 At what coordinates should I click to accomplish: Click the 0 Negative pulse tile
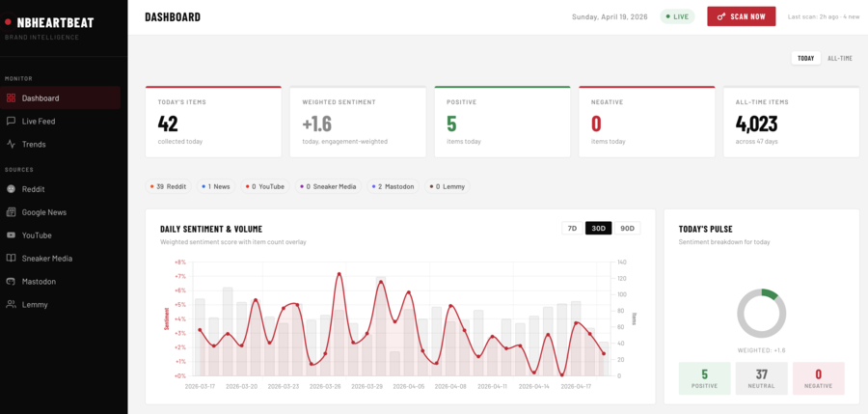[819, 378]
